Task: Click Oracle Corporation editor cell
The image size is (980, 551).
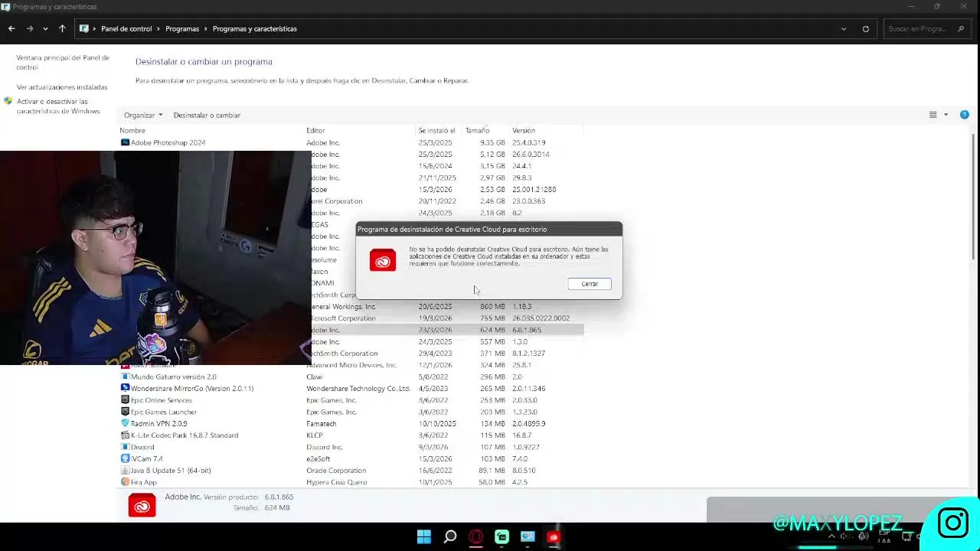Action: coord(336,471)
